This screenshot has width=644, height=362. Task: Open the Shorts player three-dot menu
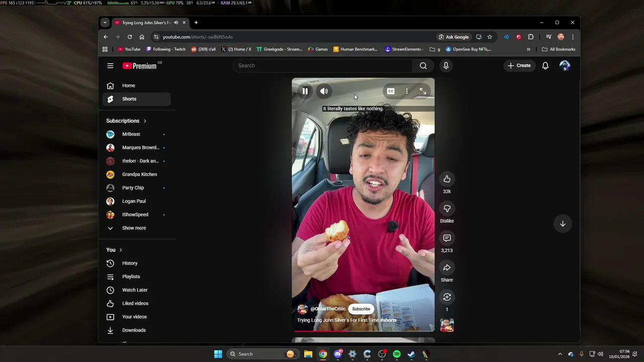407,91
